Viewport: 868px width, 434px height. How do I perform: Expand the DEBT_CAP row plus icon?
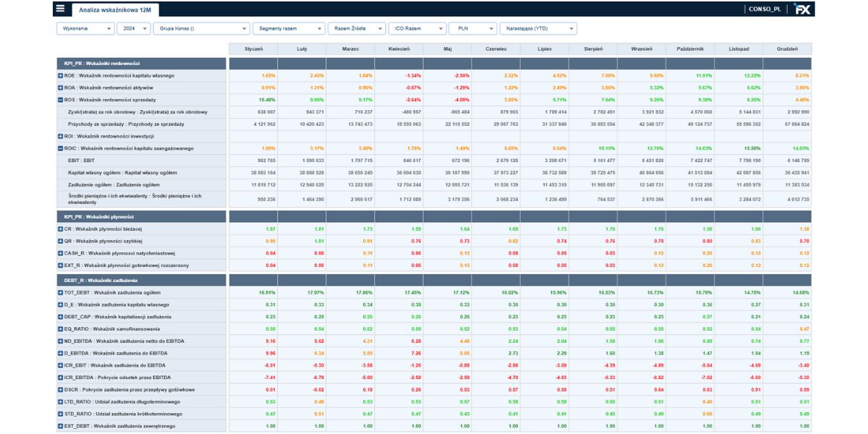(x=61, y=317)
